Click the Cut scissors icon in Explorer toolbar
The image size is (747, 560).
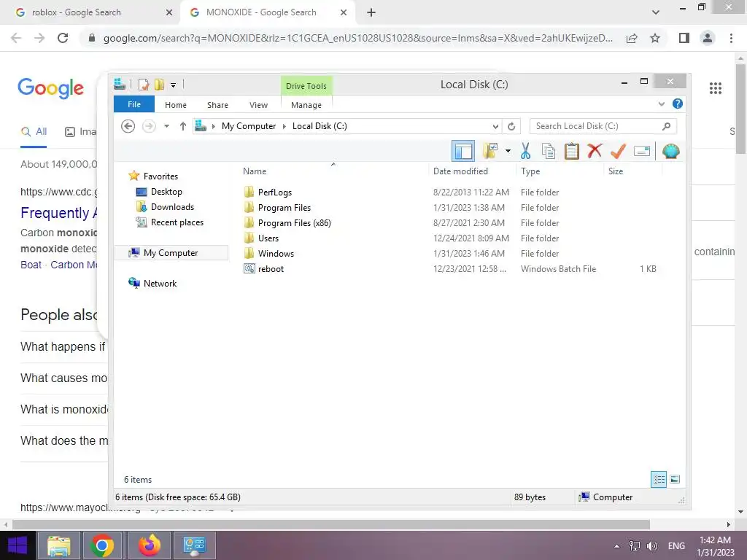(x=525, y=152)
